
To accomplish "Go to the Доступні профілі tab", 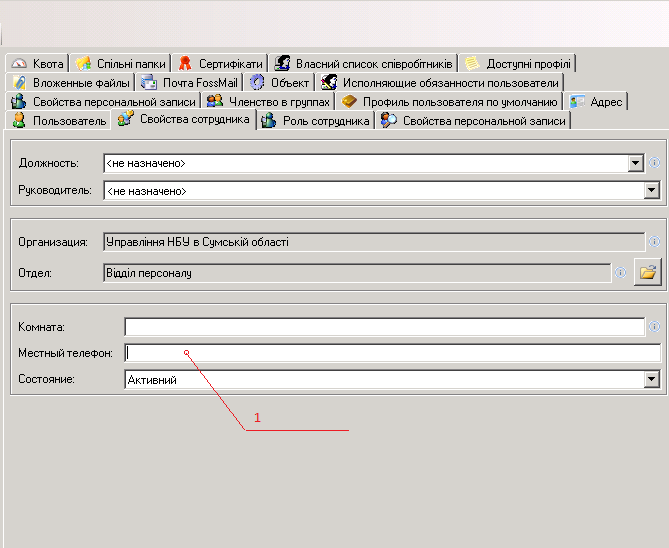I will tap(520, 63).
